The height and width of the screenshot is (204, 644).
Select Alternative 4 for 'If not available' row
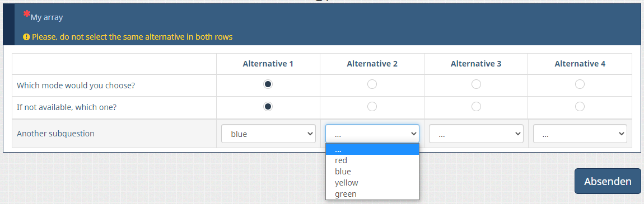pyautogui.click(x=580, y=107)
